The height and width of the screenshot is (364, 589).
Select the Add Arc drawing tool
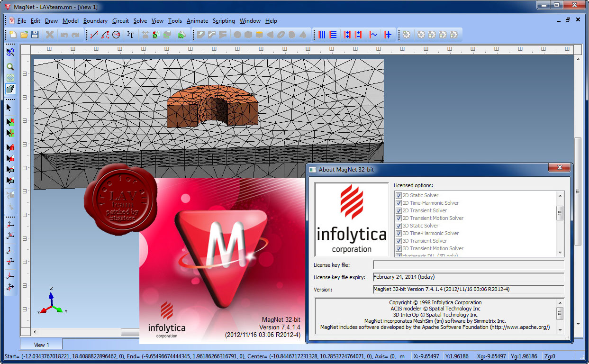tap(105, 35)
